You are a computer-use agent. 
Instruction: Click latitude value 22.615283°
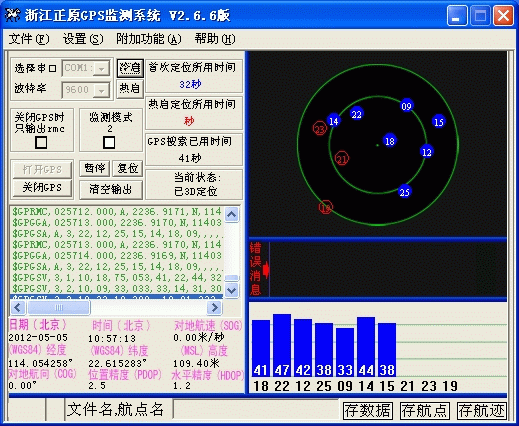click(117, 363)
